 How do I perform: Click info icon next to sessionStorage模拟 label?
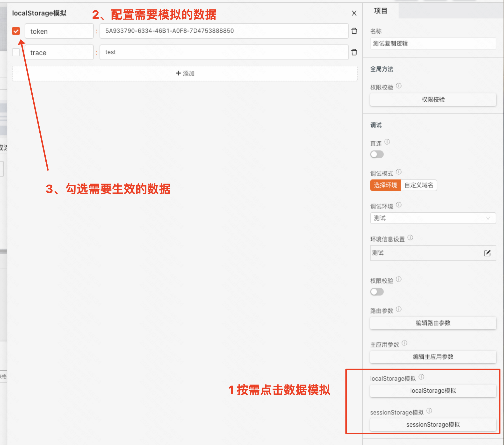click(x=429, y=411)
